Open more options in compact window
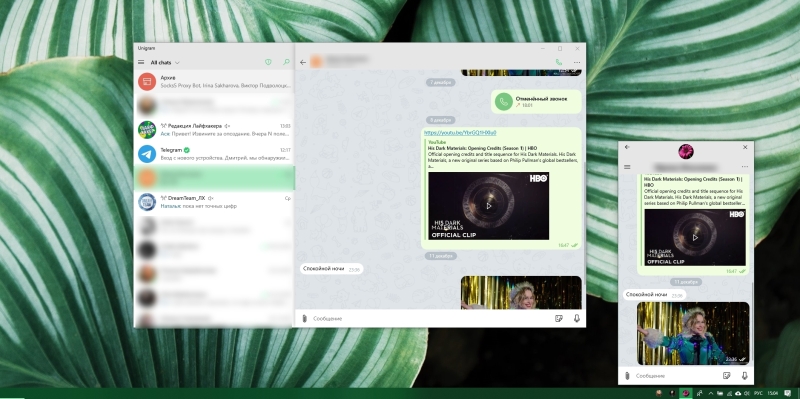Screen dimensions: 800x399 click(745, 167)
